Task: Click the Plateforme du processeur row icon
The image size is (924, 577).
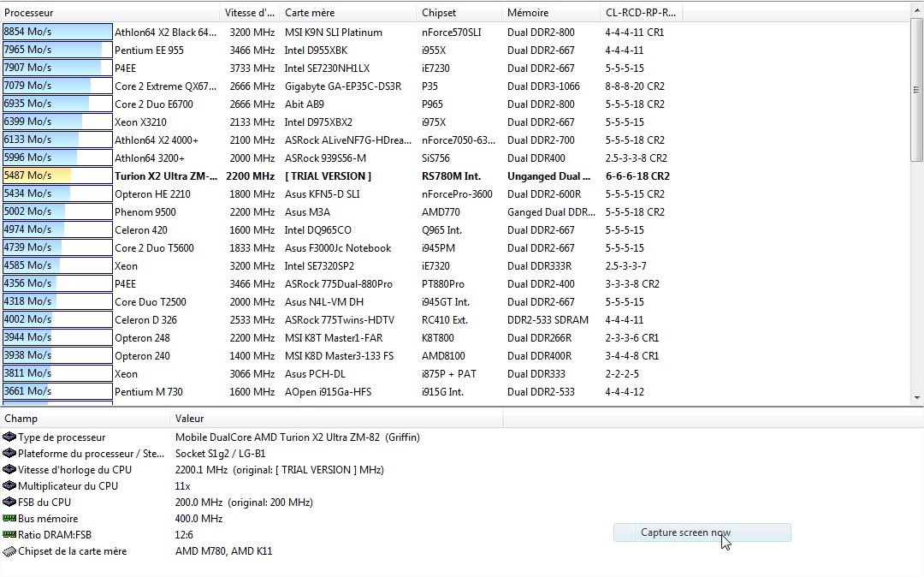Action: point(9,453)
